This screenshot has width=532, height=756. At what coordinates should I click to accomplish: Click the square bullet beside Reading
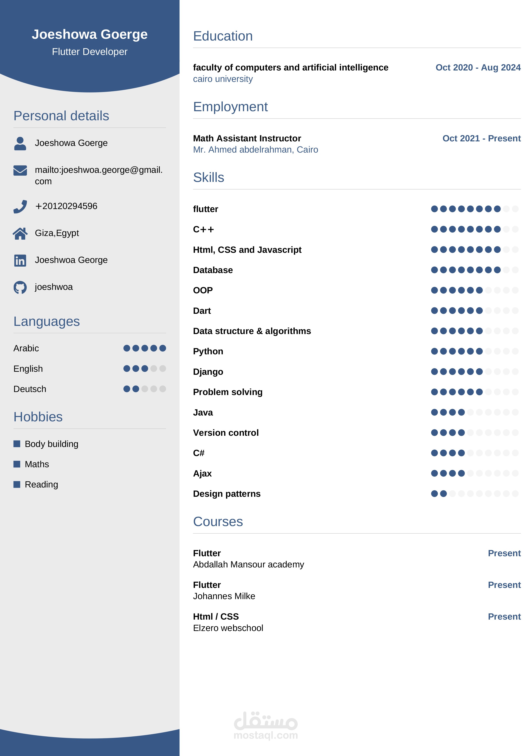pos(17,484)
